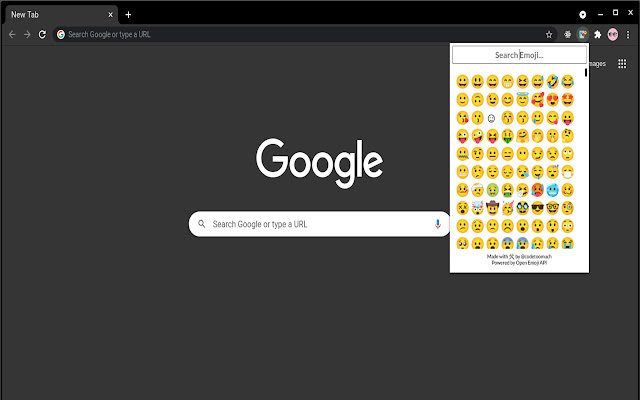Click the 'Powered by Open Emoji API' text
The width and height of the screenshot is (640, 400).
pos(519,263)
